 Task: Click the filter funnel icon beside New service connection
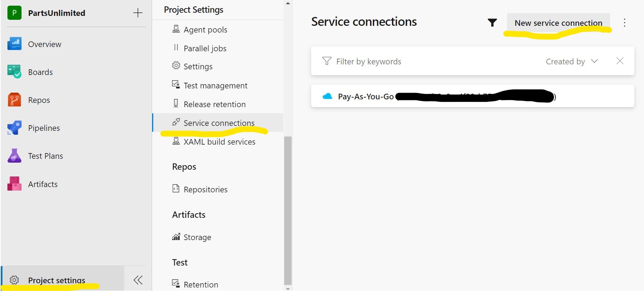492,23
